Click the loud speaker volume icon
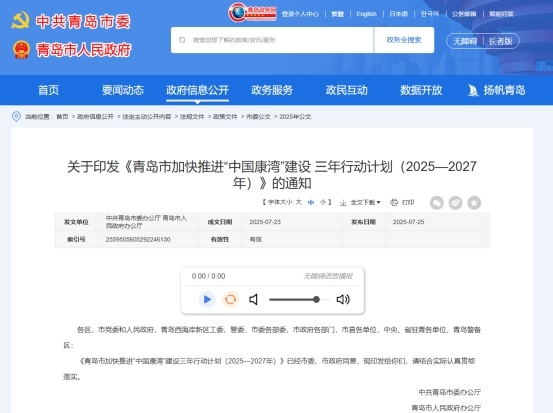 (343, 299)
